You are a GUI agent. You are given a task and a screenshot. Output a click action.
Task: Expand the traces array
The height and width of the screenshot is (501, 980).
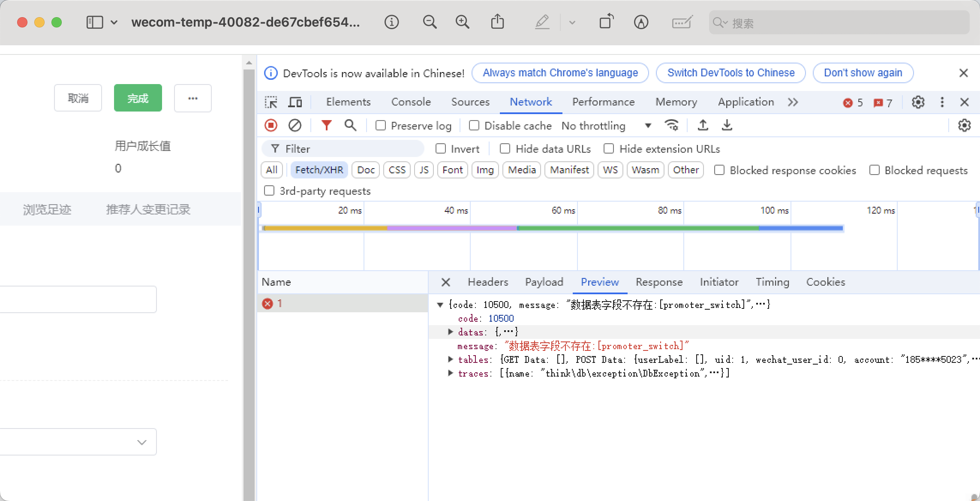[451, 373]
